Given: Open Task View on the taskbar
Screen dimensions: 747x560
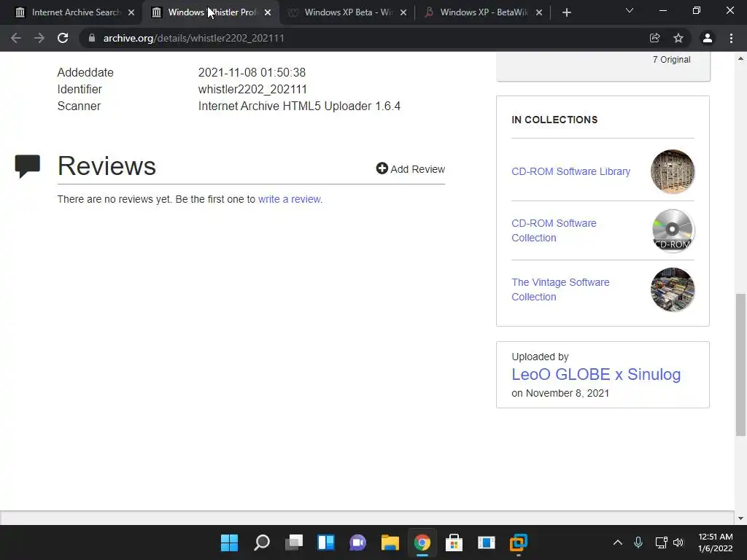Looking at the screenshot, I should click(294, 542).
